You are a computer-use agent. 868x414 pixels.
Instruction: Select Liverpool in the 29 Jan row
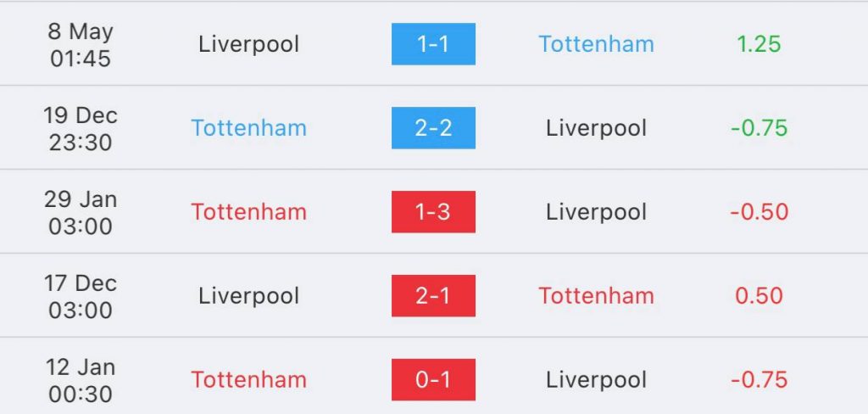click(596, 212)
